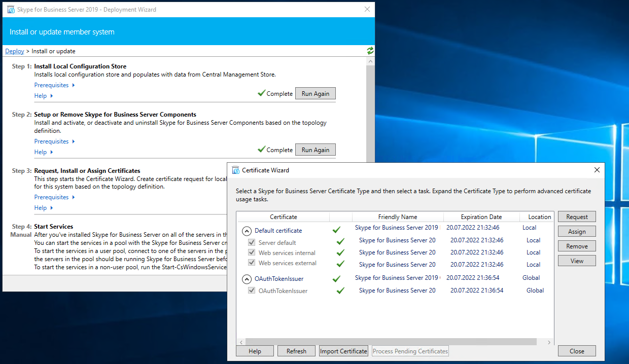Click green checkmark beside OAuthTokenIssuer parent row
This screenshot has width=629, height=364.
point(336,278)
